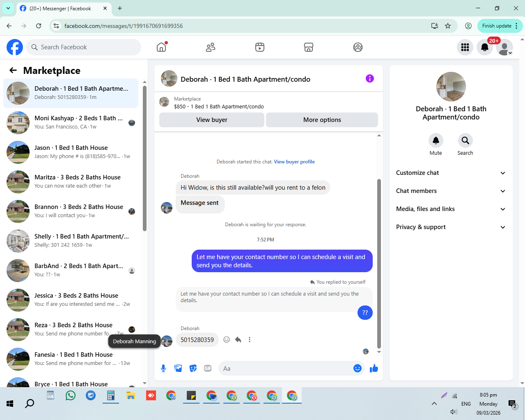Screen dimensions: 525x420
Task: Search in conversation magnifier icon
Action: (465, 140)
